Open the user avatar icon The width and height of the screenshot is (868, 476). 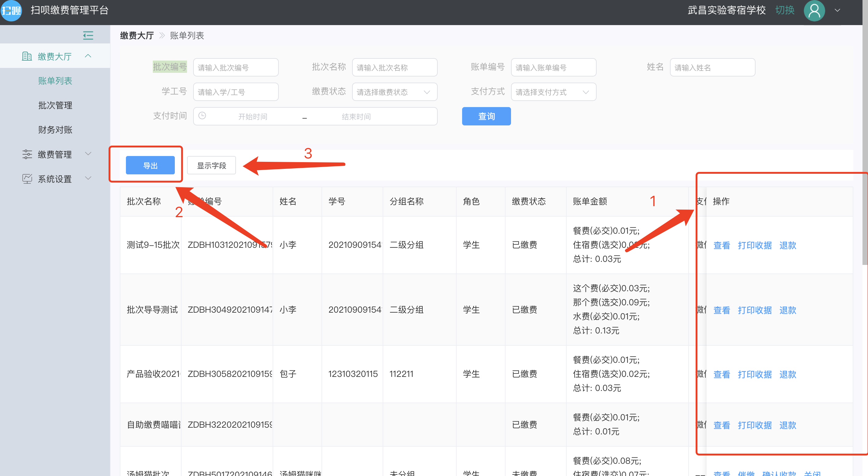coord(814,11)
